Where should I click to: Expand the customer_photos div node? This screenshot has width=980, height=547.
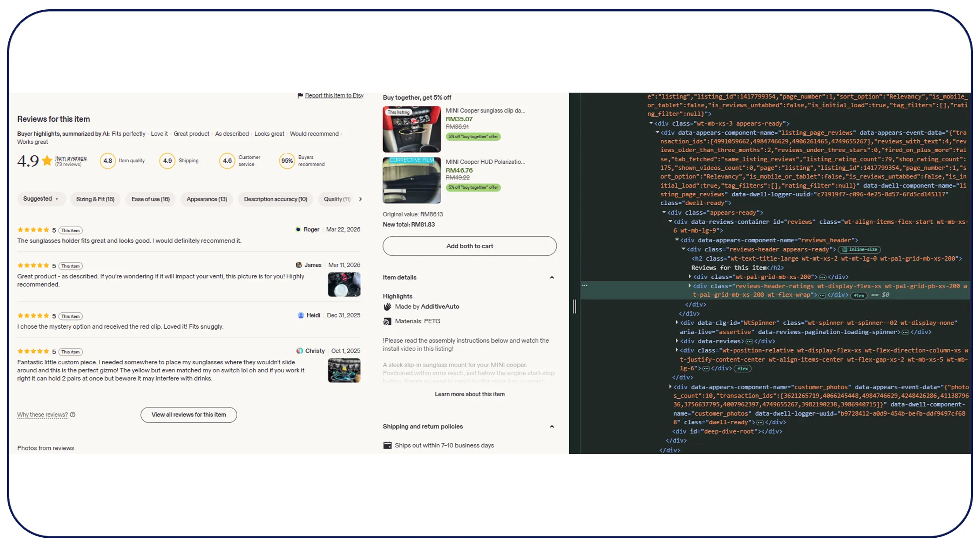coord(671,387)
